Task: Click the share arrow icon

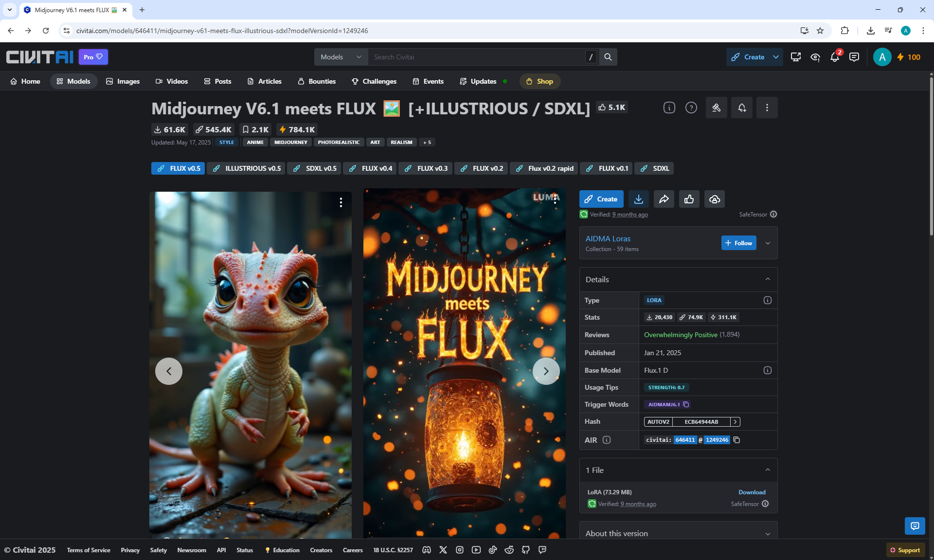Action: 664,199
